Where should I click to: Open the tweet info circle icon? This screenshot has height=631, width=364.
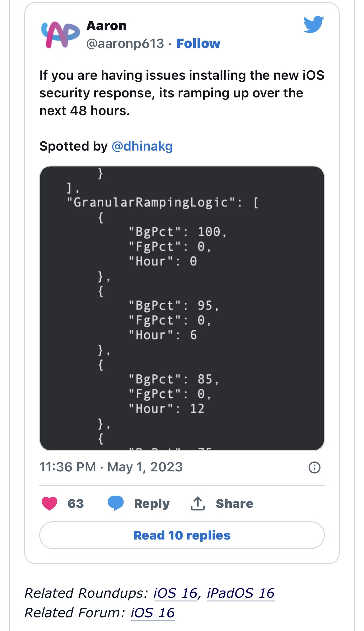pos(314,467)
